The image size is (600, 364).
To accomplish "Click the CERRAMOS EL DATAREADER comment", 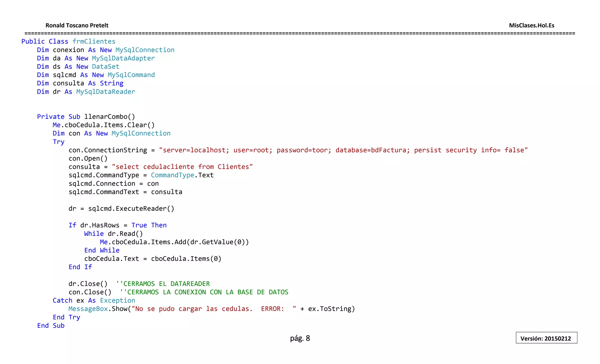I will [x=163, y=284].
